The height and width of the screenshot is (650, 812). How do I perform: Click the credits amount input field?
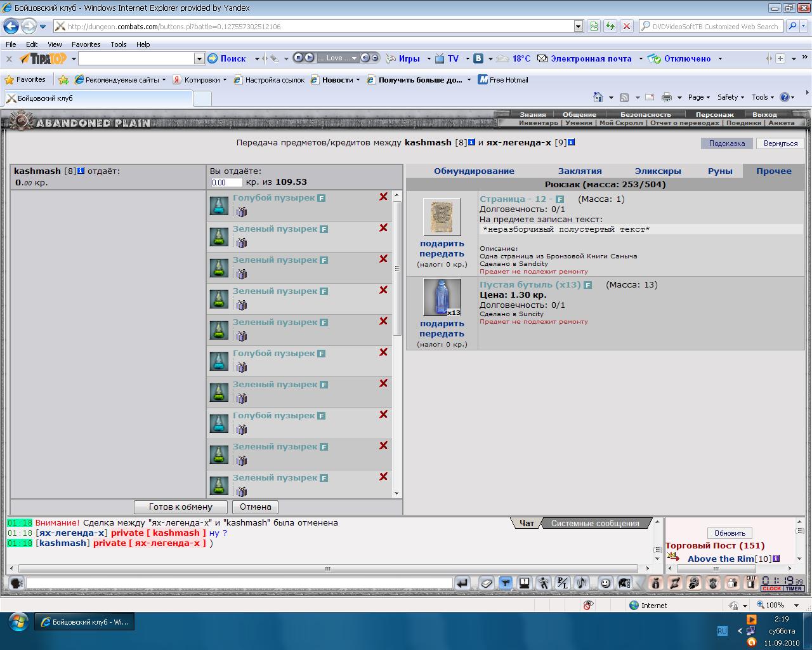click(x=226, y=182)
